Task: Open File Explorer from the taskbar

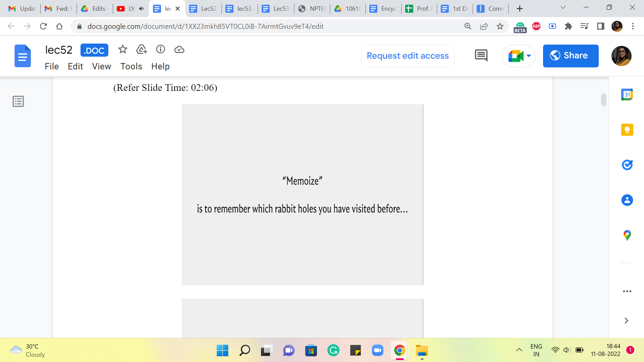Action: [422, 351]
